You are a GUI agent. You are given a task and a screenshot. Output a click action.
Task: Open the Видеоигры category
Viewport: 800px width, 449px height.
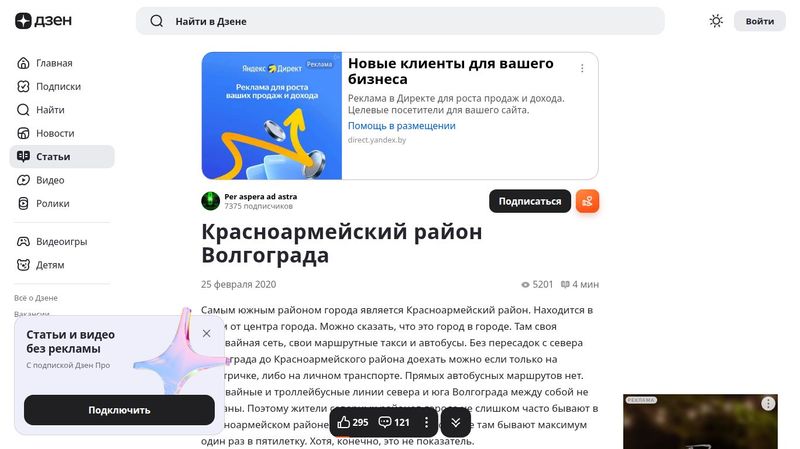(62, 242)
